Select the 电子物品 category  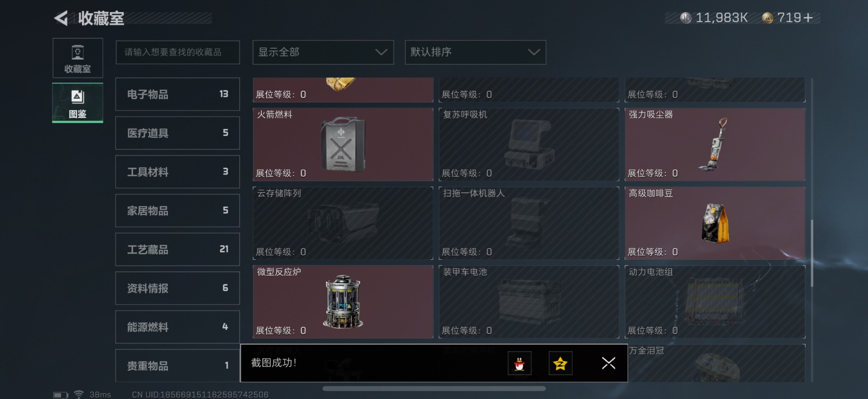pos(177,94)
